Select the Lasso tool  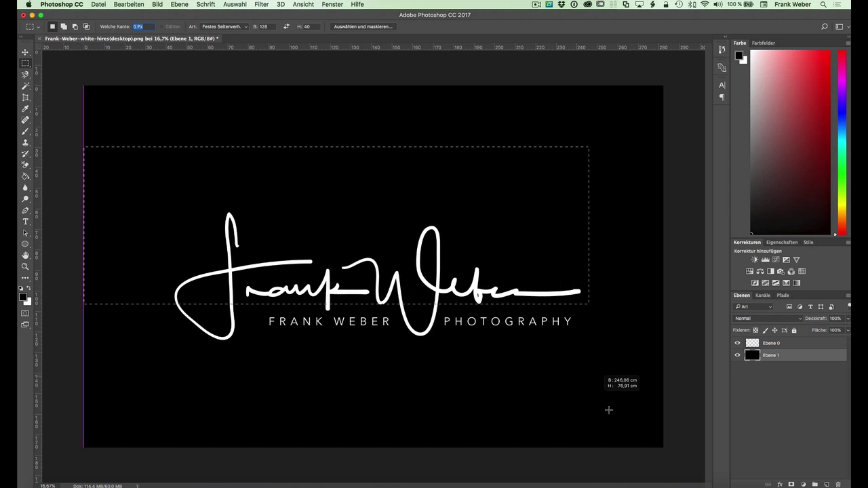[25, 75]
